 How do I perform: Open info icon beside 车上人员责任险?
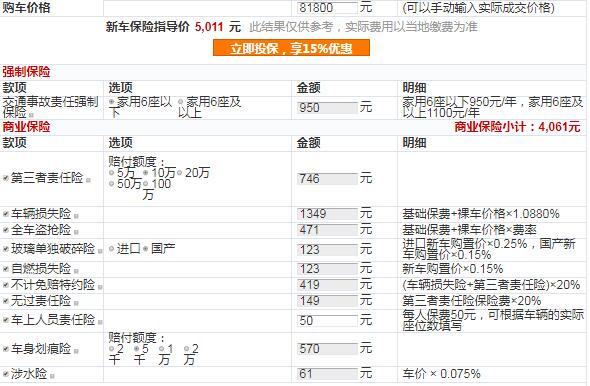point(100,322)
